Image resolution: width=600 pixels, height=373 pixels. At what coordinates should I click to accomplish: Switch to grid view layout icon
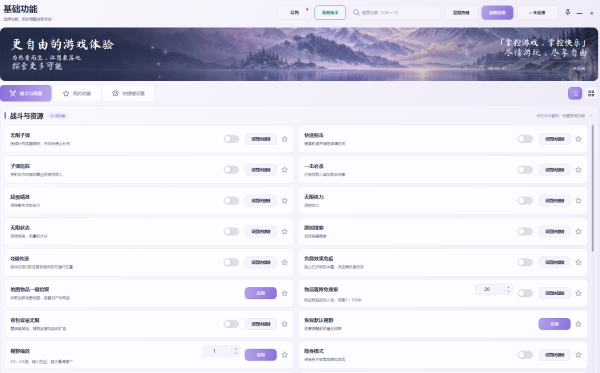click(591, 93)
